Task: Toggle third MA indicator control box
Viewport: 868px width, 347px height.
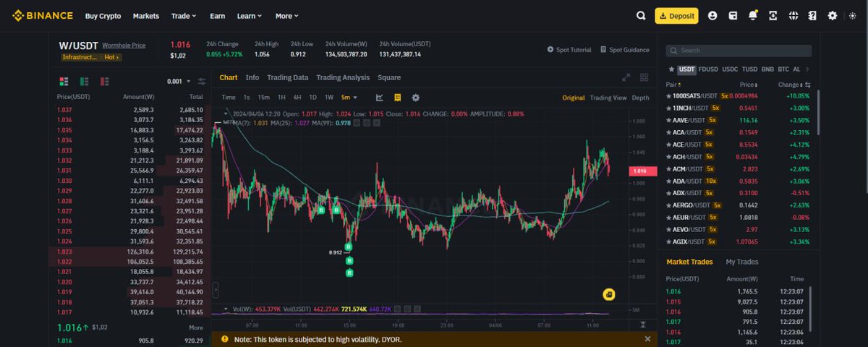Action: pyautogui.click(x=377, y=123)
